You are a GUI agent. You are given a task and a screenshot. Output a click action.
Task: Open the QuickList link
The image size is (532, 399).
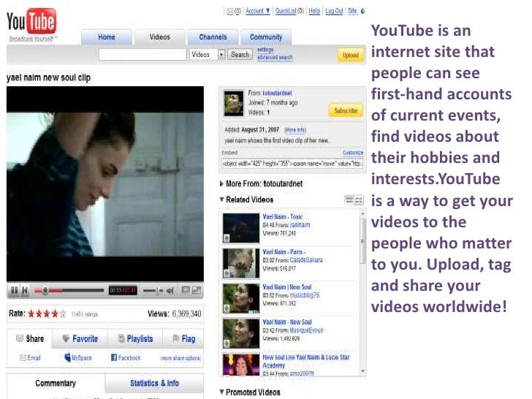pyautogui.click(x=286, y=11)
